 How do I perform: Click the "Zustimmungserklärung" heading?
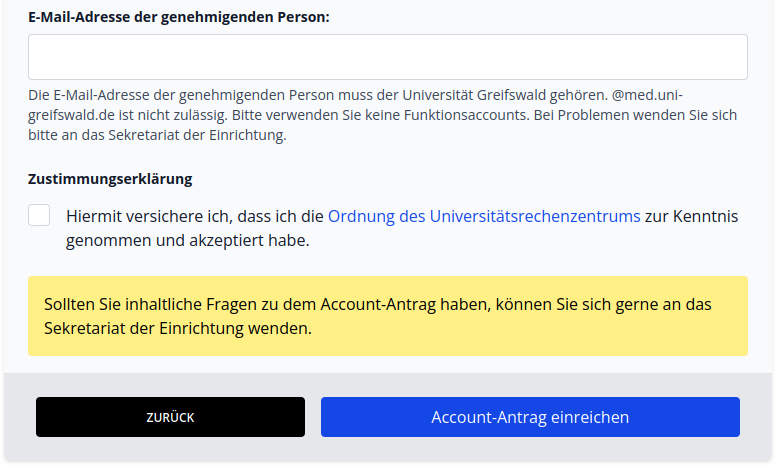pos(110,179)
